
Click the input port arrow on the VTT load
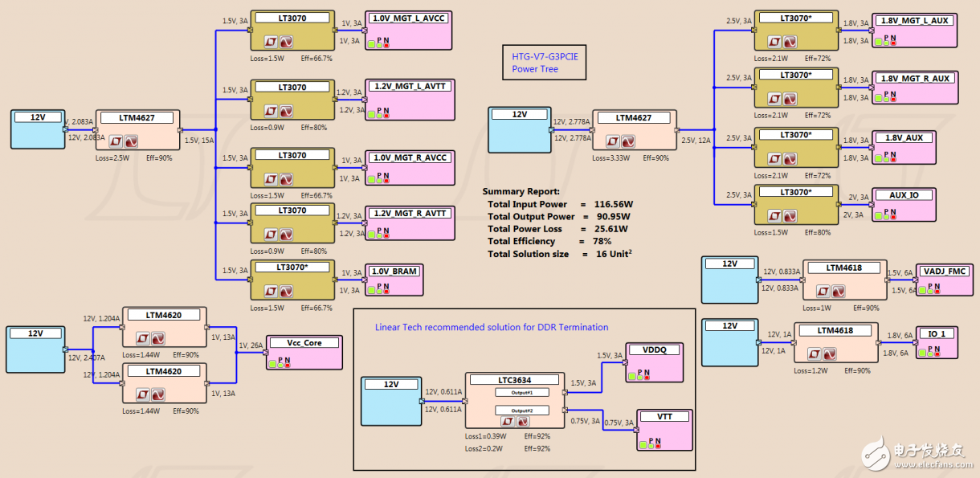click(635, 430)
